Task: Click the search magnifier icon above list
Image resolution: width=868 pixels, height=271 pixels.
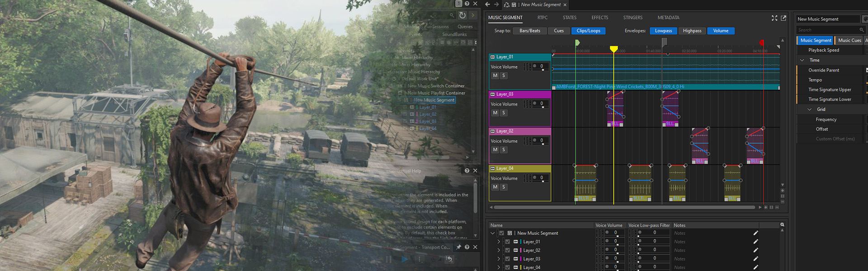Action: pos(782,225)
